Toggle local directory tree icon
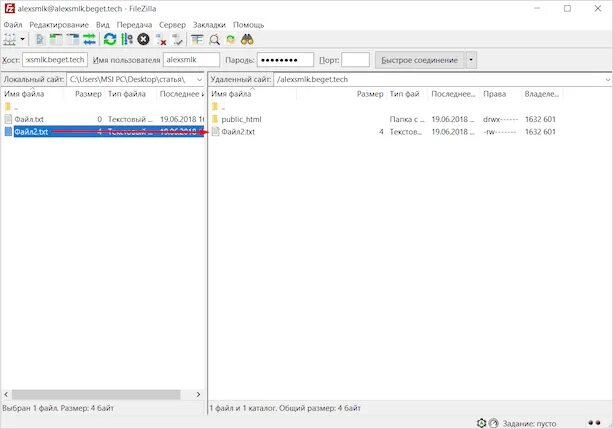 coord(56,39)
